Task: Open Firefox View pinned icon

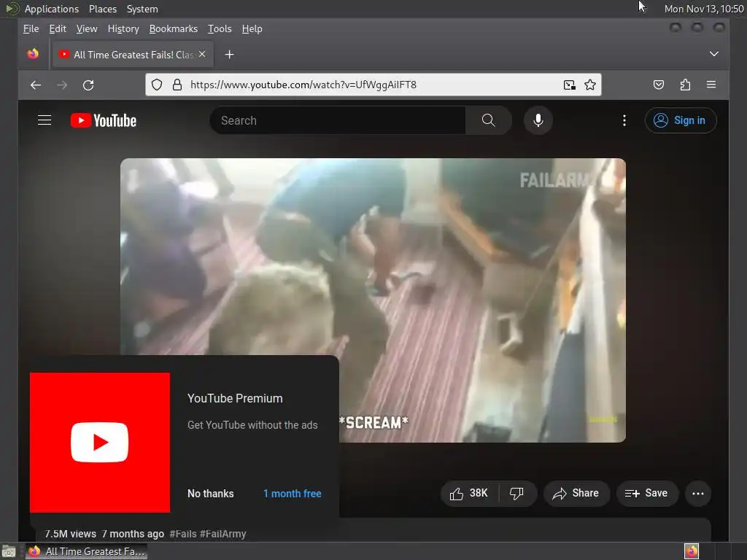Action: [33, 54]
